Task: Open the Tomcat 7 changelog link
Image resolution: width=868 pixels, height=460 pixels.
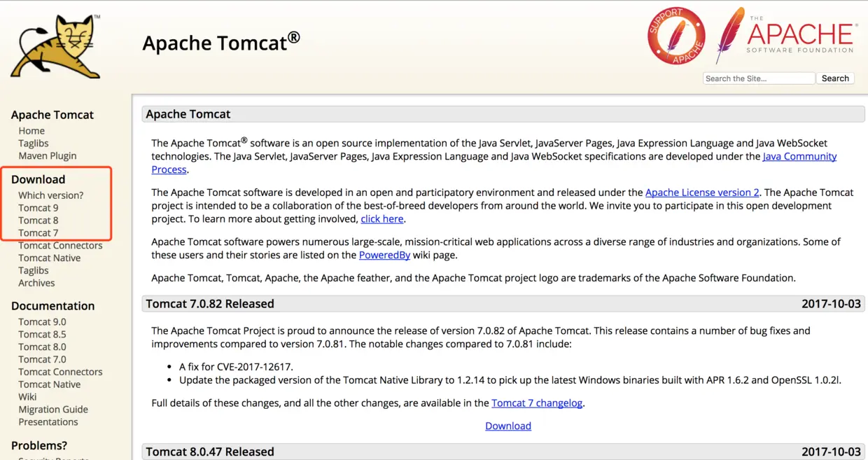Action: point(537,403)
